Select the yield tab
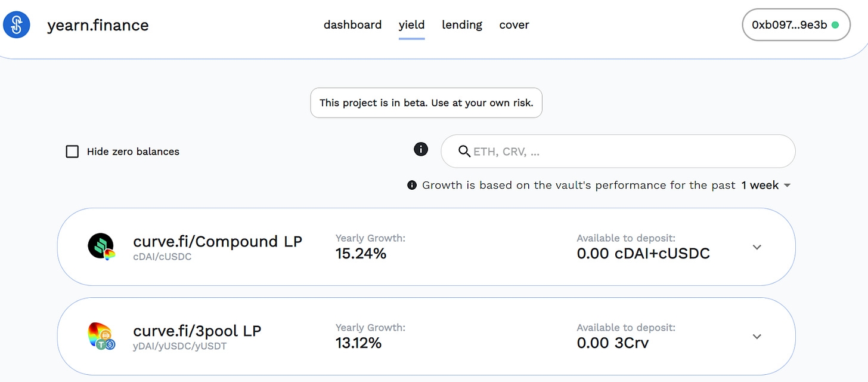The width and height of the screenshot is (868, 382). (411, 25)
